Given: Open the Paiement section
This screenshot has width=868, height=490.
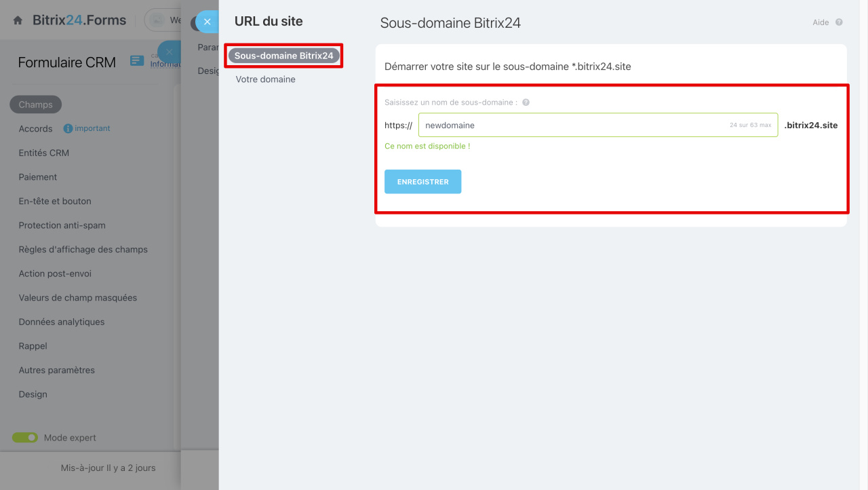Looking at the screenshot, I should pos(38,177).
